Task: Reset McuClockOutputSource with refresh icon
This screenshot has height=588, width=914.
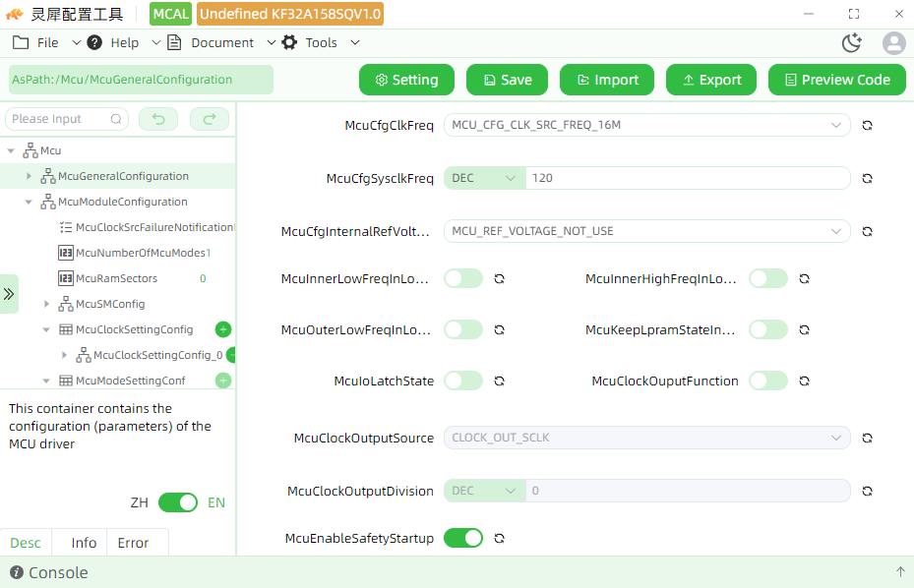Action: click(x=868, y=439)
